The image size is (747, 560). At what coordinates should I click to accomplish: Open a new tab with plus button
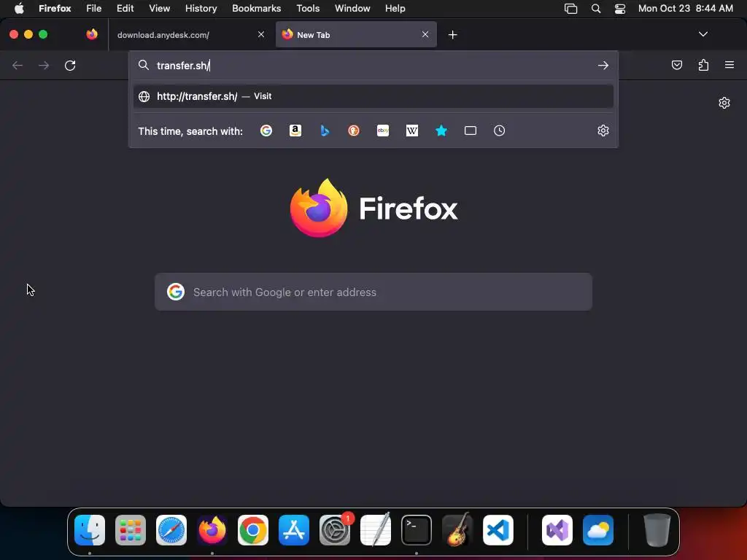click(452, 35)
